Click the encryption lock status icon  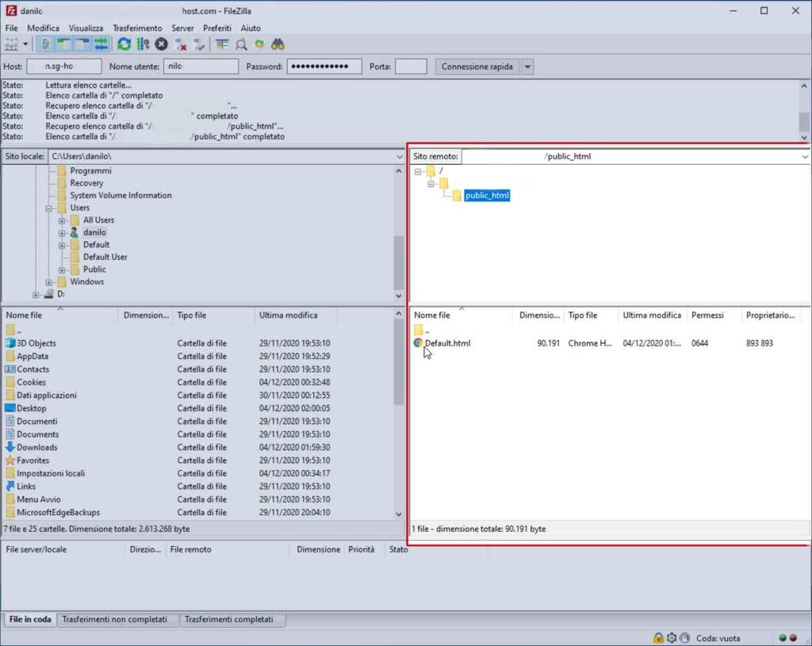pyautogui.click(x=657, y=638)
